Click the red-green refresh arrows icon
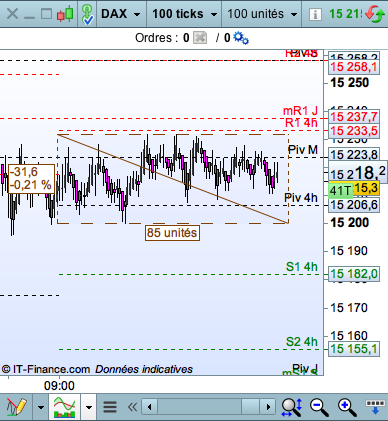Image resolution: width=388 pixels, height=421 pixels. coord(375,14)
